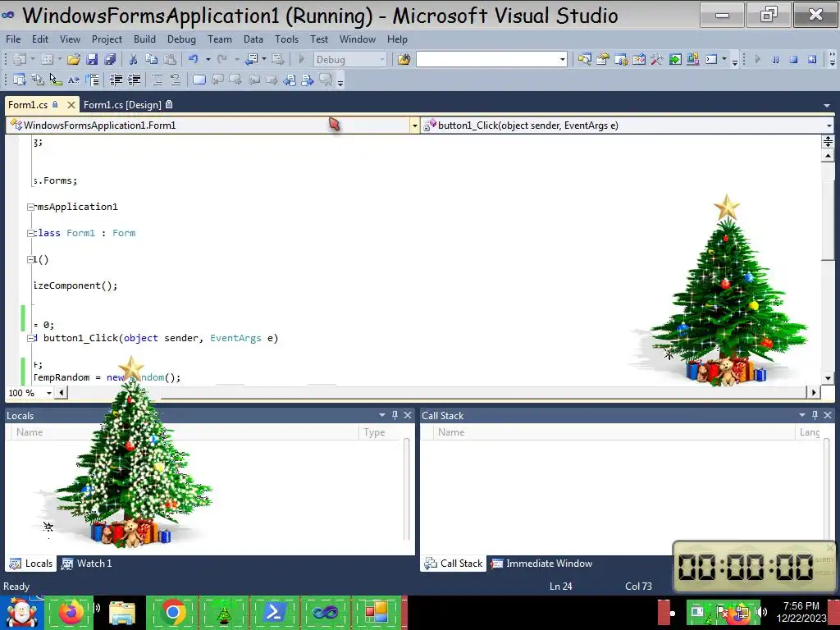This screenshot has width=840, height=630.
Task: Click the editor vertical scroll down arrow
Action: (828, 377)
